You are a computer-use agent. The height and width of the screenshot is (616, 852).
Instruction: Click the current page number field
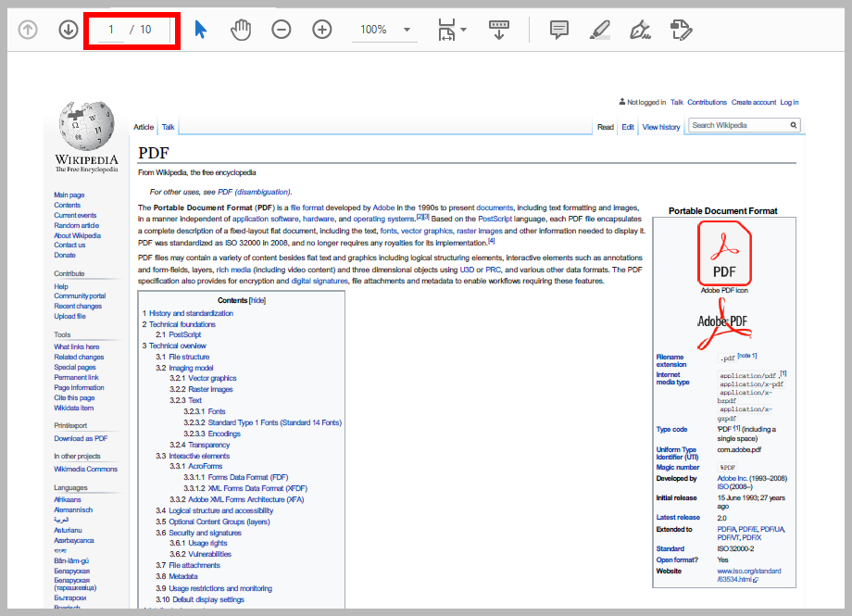pyautogui.click(x=111, y=30)
